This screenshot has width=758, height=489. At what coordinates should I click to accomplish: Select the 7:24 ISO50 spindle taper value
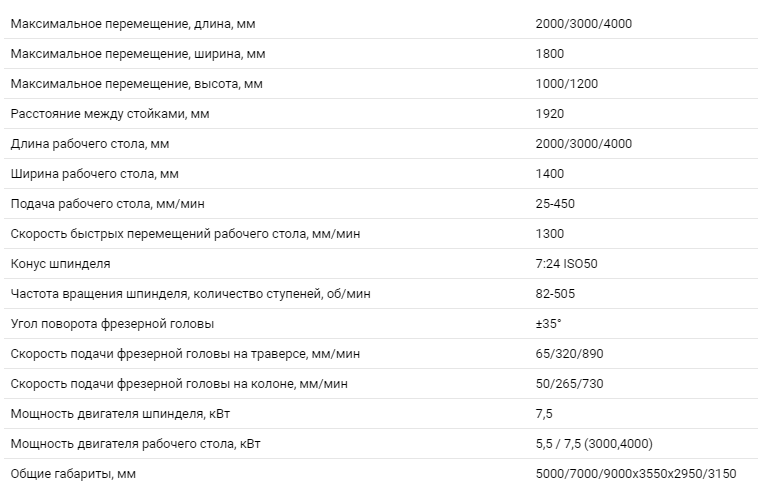click(567, 263)
